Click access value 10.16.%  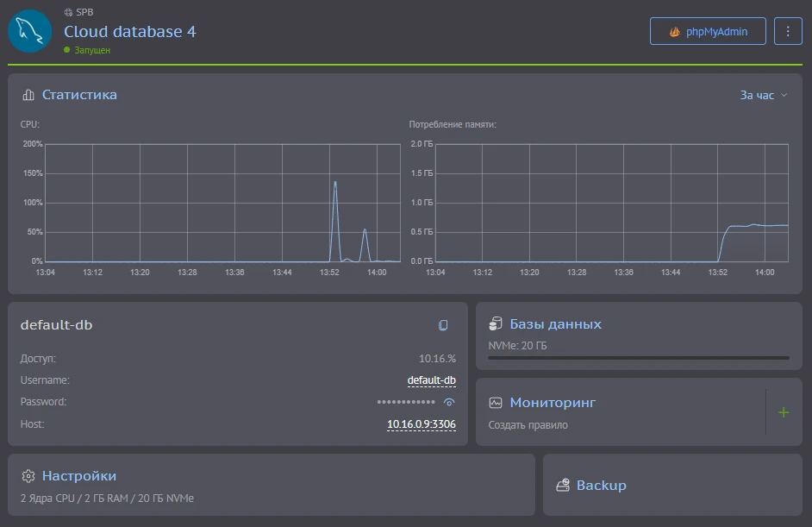[437, 359]
